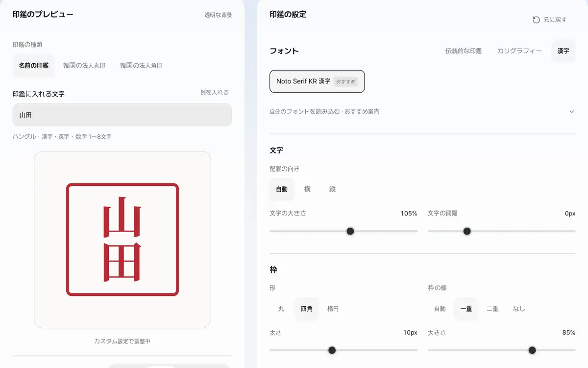Click the おすすめ badge on the font
588x368 pixels.
pos(346,81)
